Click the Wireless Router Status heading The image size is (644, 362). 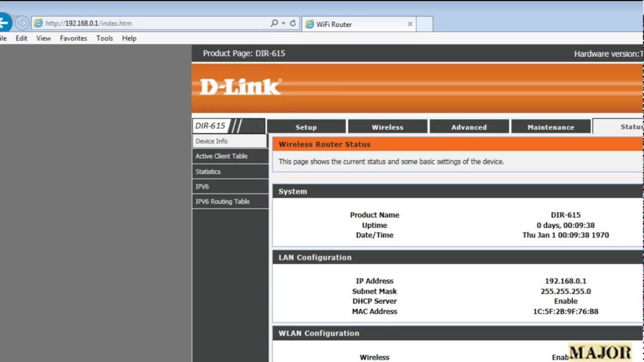click(x=325, y=144)
